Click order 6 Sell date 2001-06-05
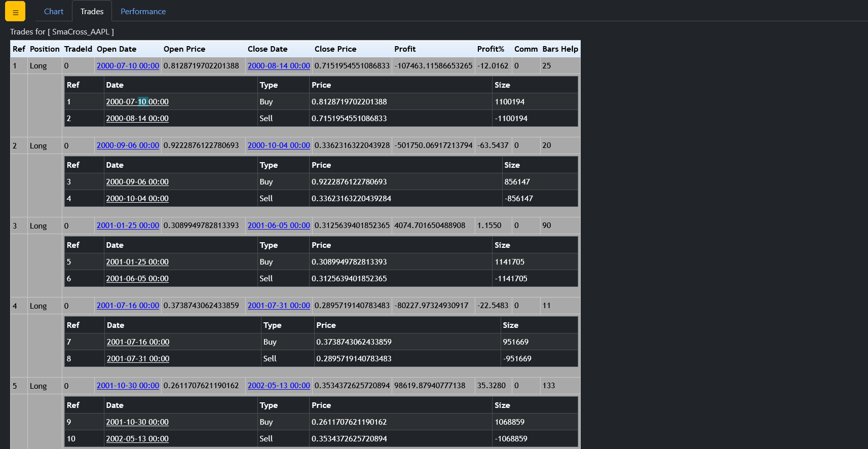Screen dimensions: 868x449 137,279
